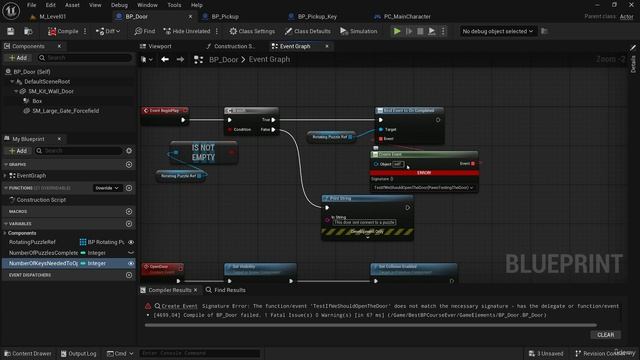The height and width of the screenshot is (360, 640).
Task: Start Play in editor green button
Action: coord(397,31)
